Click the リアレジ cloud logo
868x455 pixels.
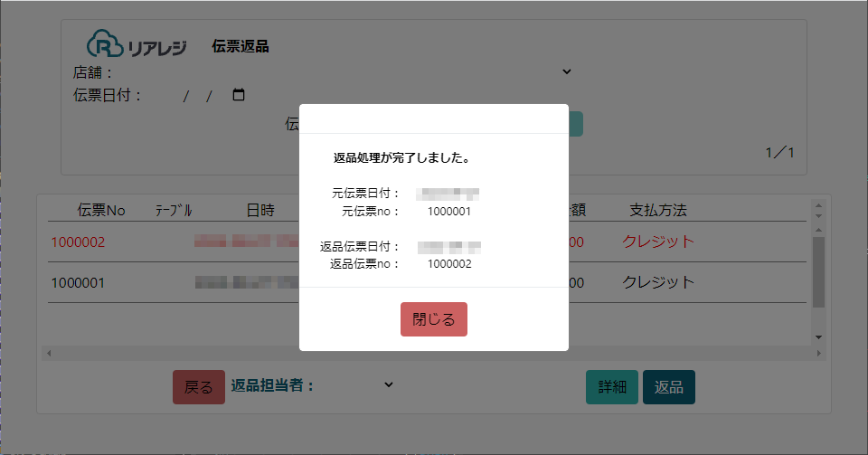coord(136,45)
